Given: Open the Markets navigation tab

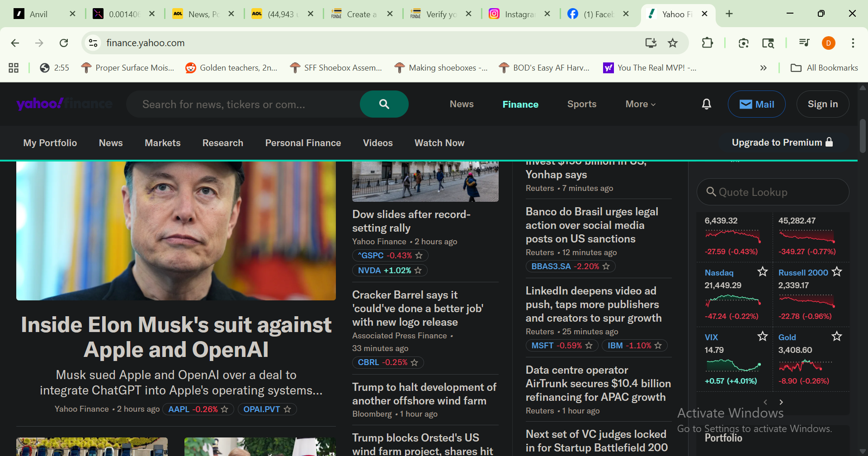Looking at the screenshot, I should (162, 143).
